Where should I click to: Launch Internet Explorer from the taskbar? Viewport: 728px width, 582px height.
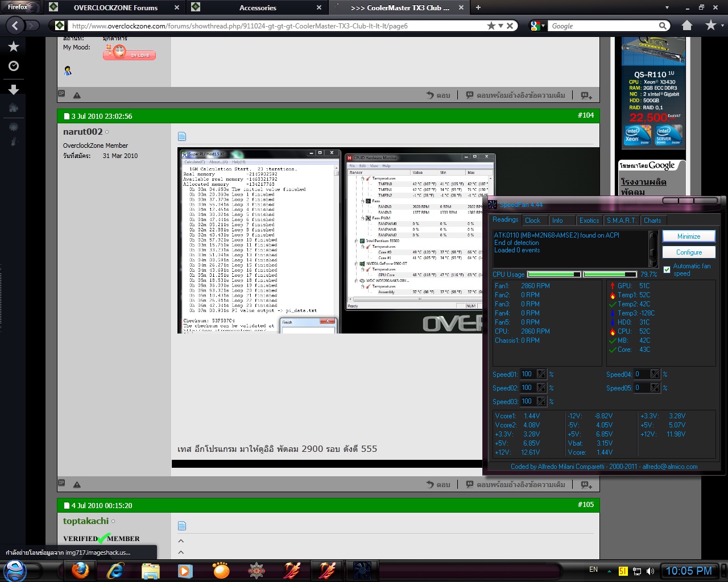point(115,570)
